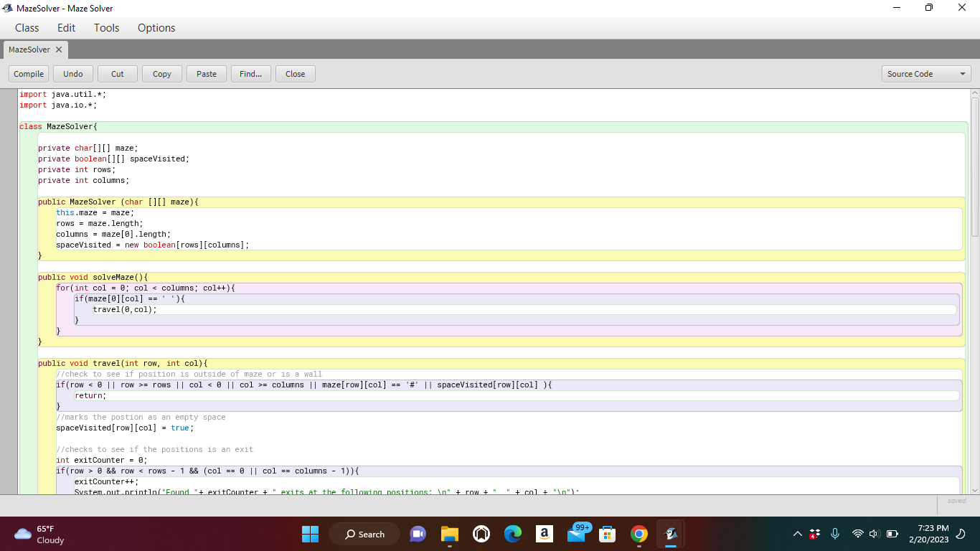980x551 pixels.
Task: Click the Compile button
Action: [29, 74]
